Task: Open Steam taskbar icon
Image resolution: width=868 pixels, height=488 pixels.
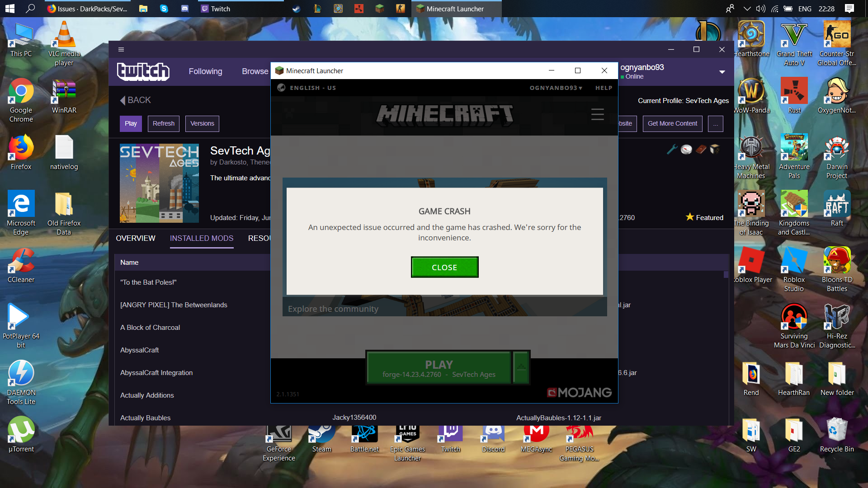Action: pyautogui.click(x=296, y=9)
